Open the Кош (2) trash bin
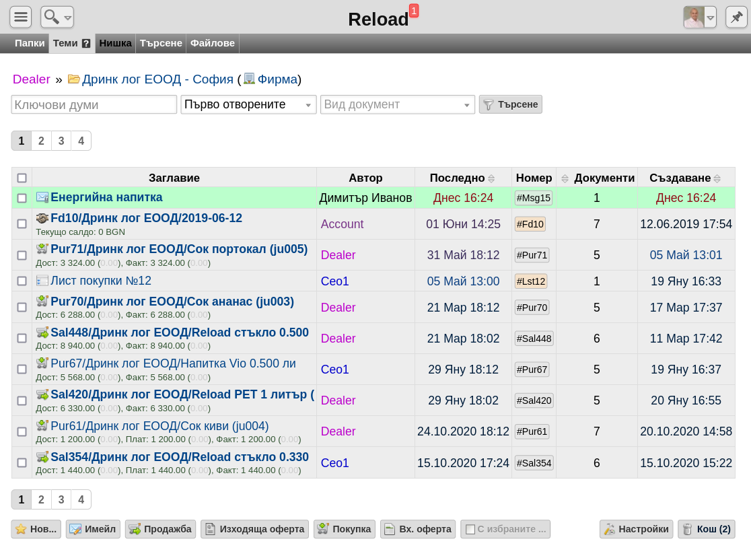Viewport: 751px width, 560px height. (x=707, y=529)
